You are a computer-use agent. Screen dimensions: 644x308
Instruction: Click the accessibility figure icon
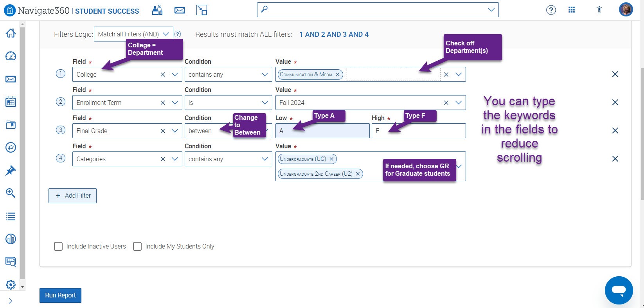599,10
